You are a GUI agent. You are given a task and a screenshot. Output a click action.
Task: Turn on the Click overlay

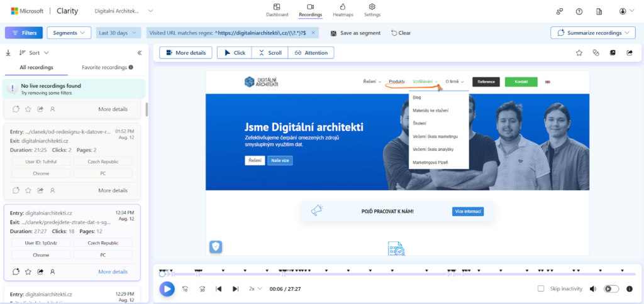coord(234,53)
